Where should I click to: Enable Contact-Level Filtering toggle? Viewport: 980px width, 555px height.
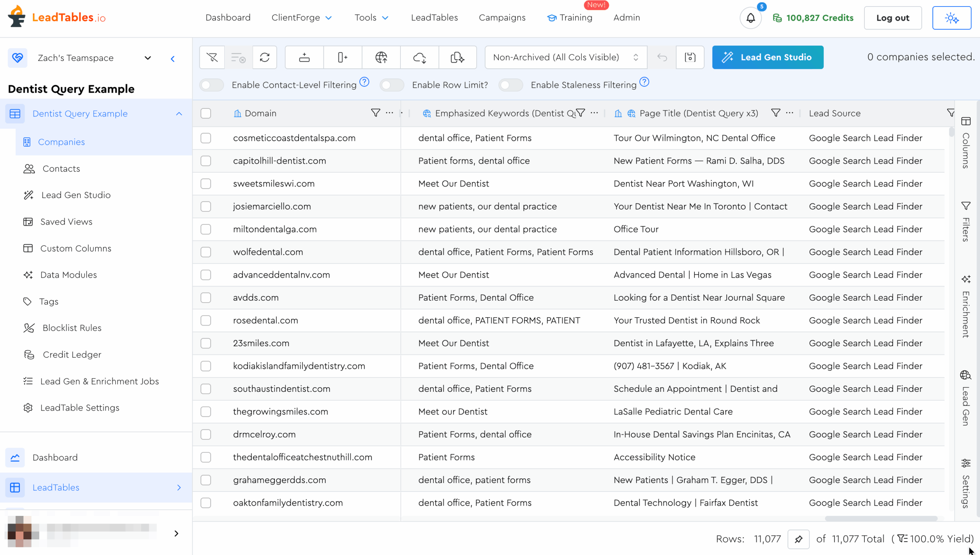(x=212, y=85)
